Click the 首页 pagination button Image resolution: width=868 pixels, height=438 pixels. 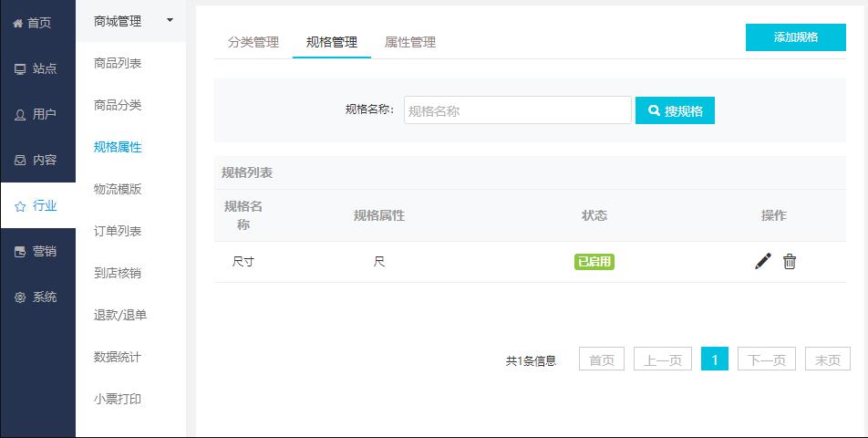tap(602, 359)
